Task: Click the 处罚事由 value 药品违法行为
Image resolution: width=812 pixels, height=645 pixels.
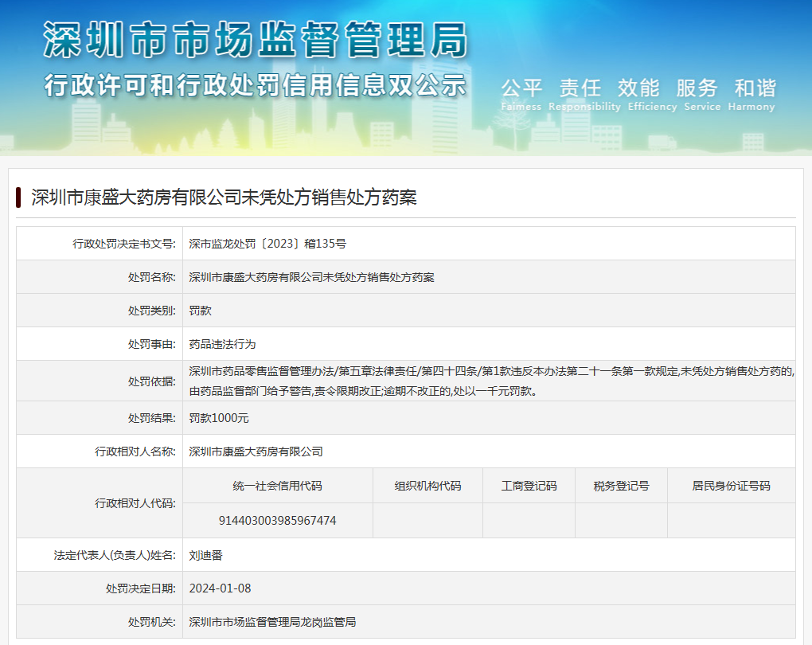Action: point(222,344)
